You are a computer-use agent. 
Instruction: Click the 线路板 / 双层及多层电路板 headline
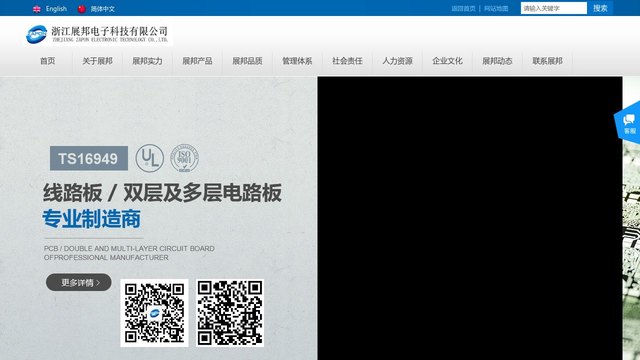pos(162,193)
